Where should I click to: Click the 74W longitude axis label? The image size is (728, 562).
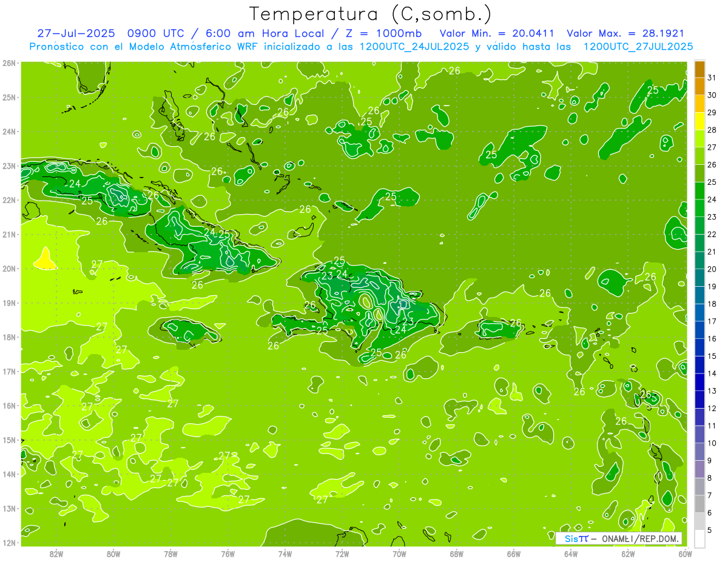pos(285,553)
